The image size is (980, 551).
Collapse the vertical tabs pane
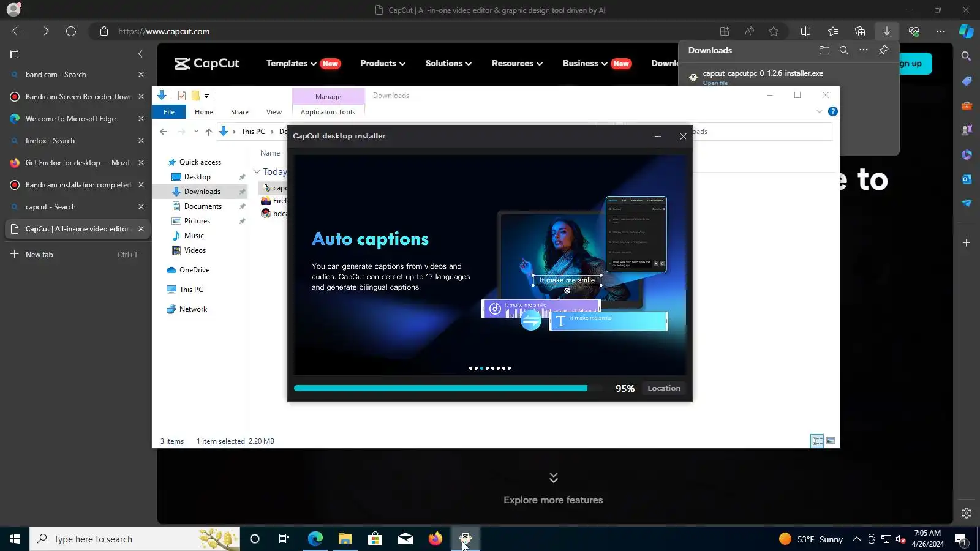click(x=140, y=54)
